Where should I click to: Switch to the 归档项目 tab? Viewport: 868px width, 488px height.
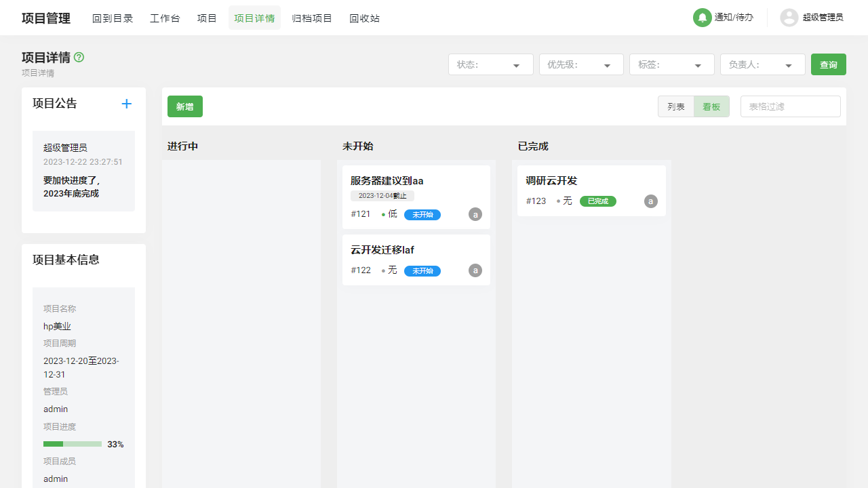click(312, 18)
